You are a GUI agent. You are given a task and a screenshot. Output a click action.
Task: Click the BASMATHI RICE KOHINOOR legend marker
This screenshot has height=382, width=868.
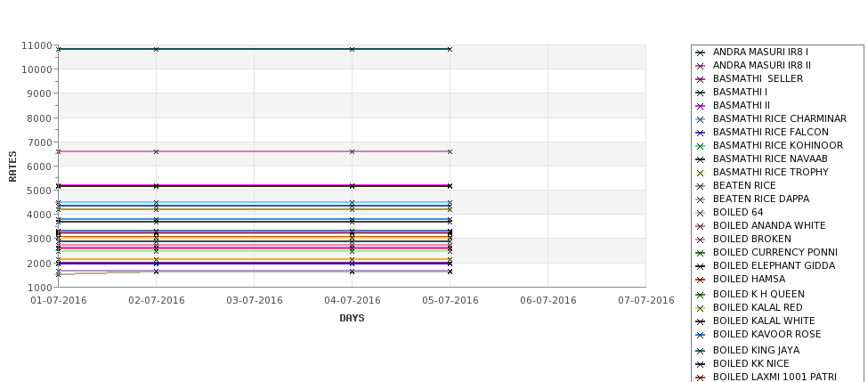pos(701,146)
